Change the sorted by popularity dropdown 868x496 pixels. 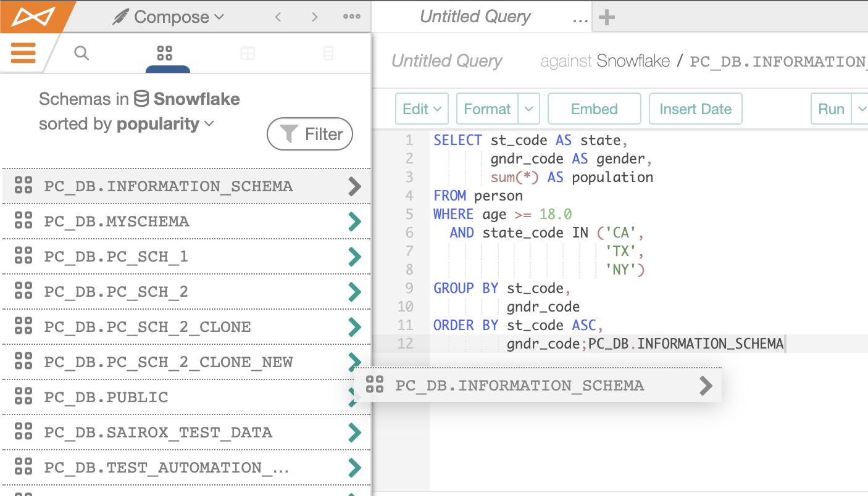pos(165,124)
